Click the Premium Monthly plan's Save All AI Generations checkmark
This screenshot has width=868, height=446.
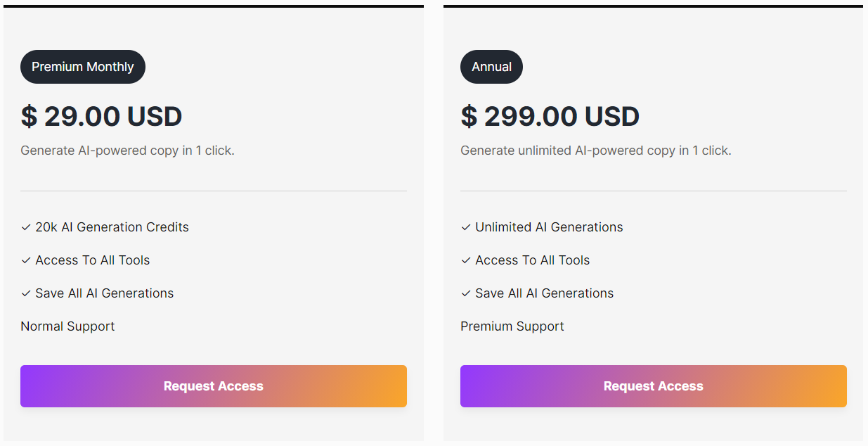click(x=26, y=293)
